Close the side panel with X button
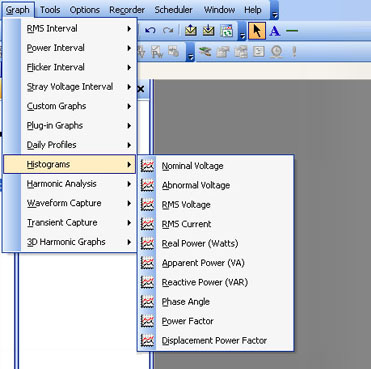371x369 pixels. point(141,89)
